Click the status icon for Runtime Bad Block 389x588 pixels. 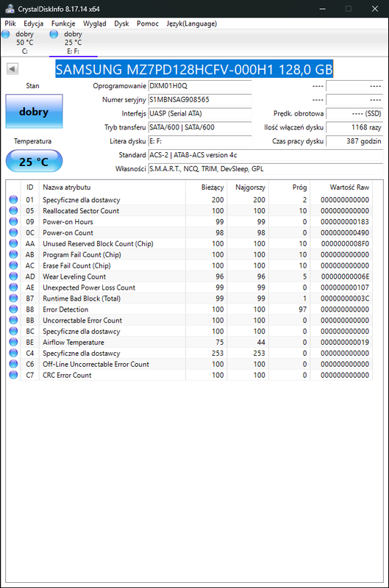point(13,298)
